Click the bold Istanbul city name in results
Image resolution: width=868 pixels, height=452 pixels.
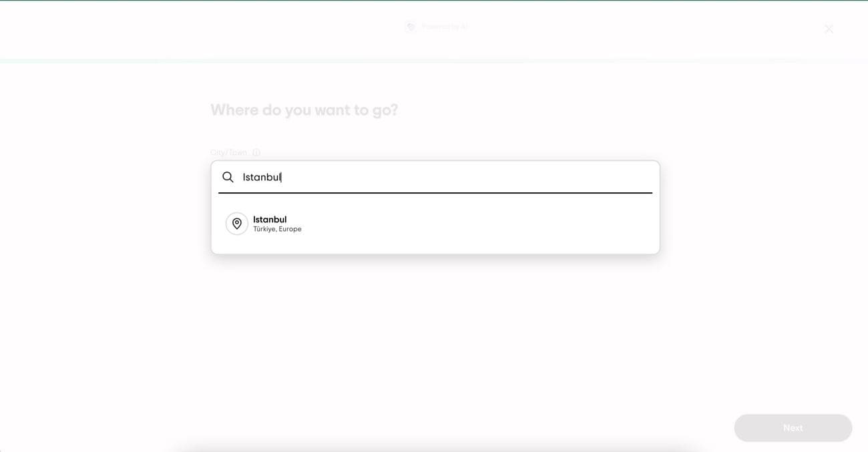[270, 219]
